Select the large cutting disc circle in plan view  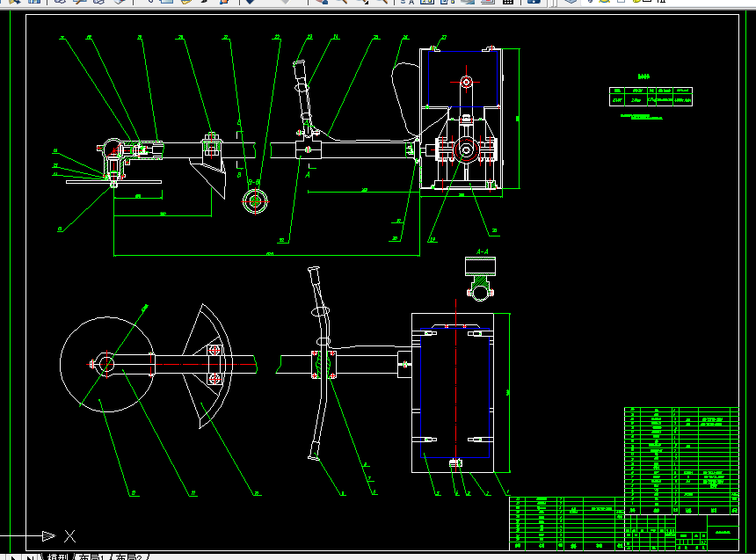point(107,365)
